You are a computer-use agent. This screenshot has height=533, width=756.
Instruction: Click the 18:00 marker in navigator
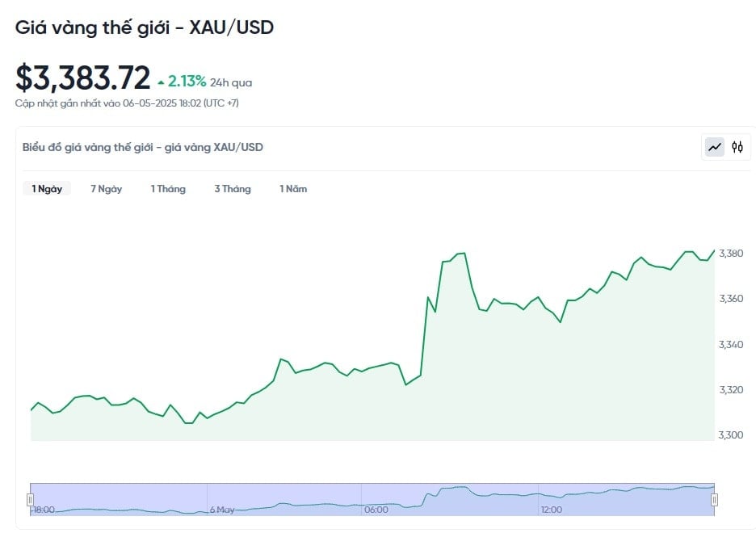point(44,510)
